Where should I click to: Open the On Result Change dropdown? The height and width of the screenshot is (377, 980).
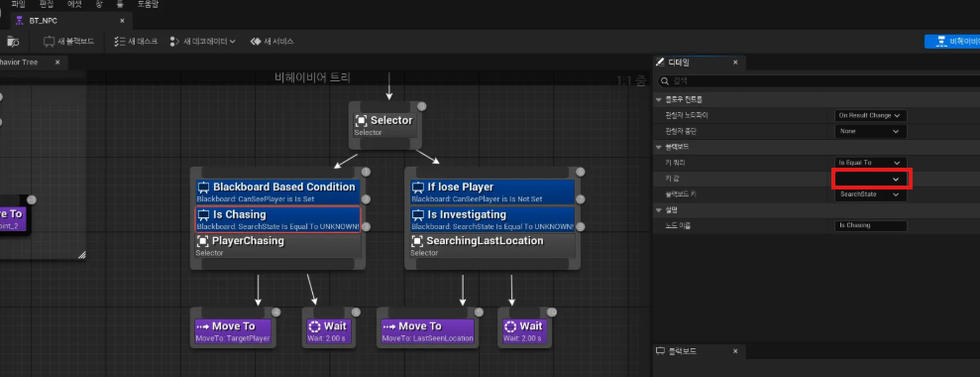(x=871, y=115)
